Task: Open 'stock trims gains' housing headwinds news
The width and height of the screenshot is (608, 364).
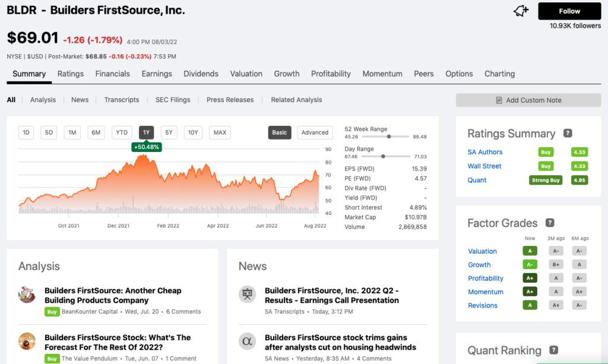Action: [x=340, y=342]
